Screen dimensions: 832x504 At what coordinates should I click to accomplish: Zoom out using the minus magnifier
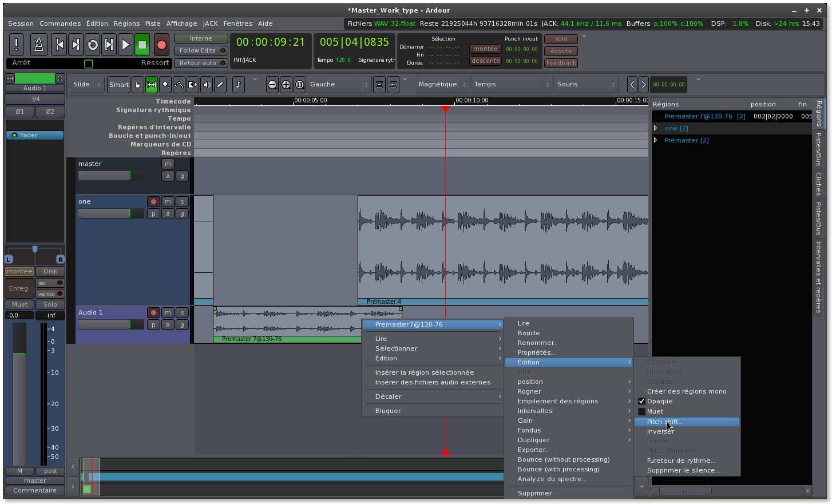point(272,85)
